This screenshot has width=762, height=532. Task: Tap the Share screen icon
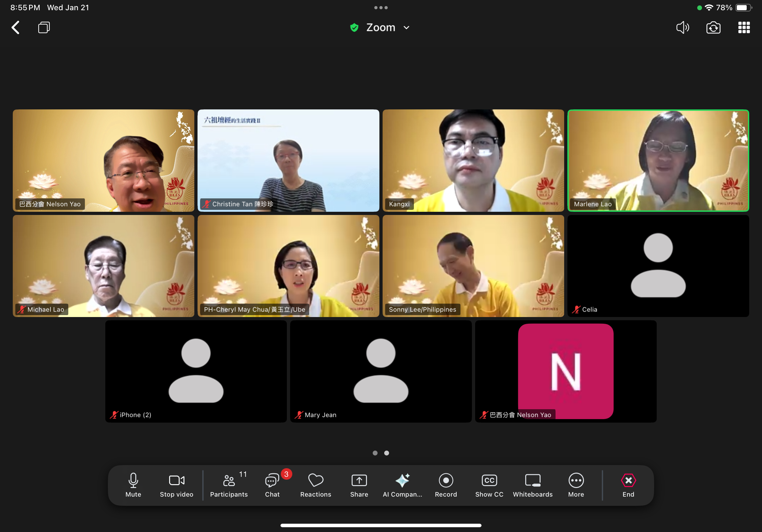[359, 484]
